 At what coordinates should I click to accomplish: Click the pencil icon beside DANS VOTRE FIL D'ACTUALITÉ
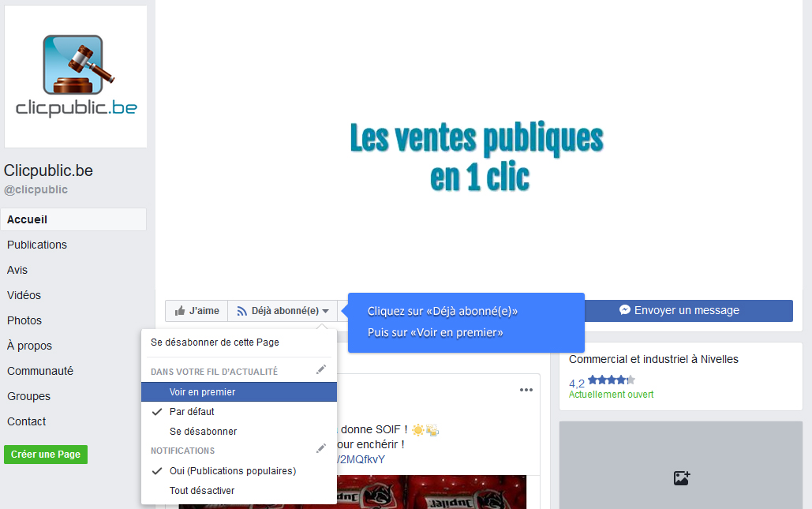[321, 369]
